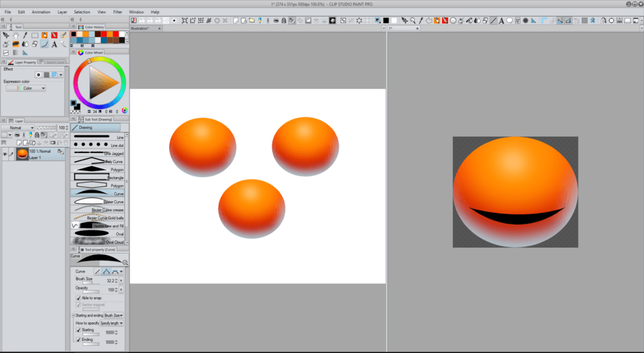Adjust the Brush Size slider

click(91, 283)
